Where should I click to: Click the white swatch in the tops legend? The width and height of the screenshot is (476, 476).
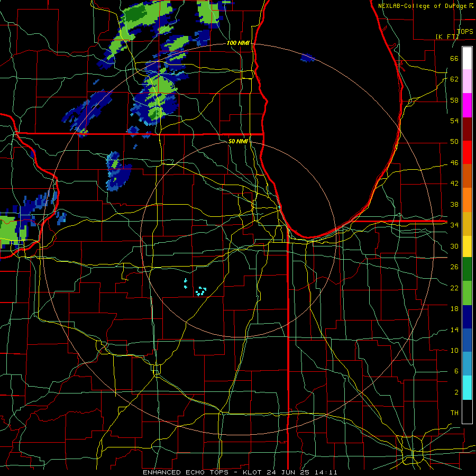click(x=467, y=58)
